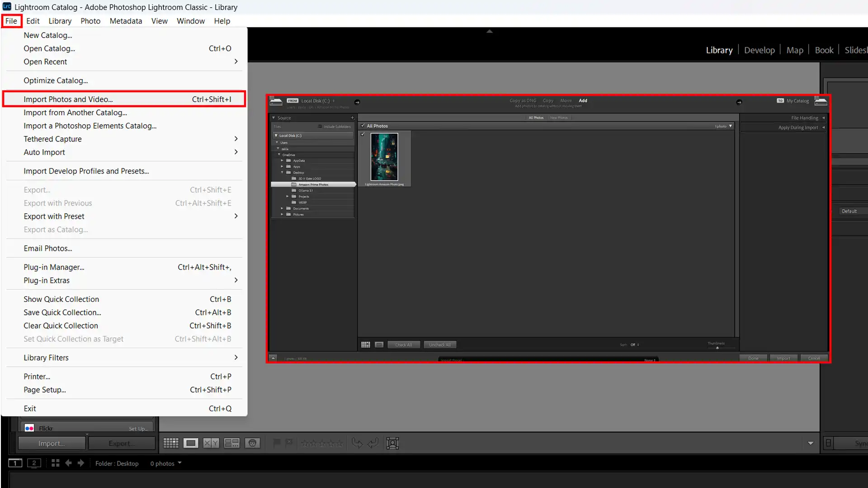868x488 pixels.
Task: Click the Lightroom Classic app icon in title bar
Action: coord(7,7)
